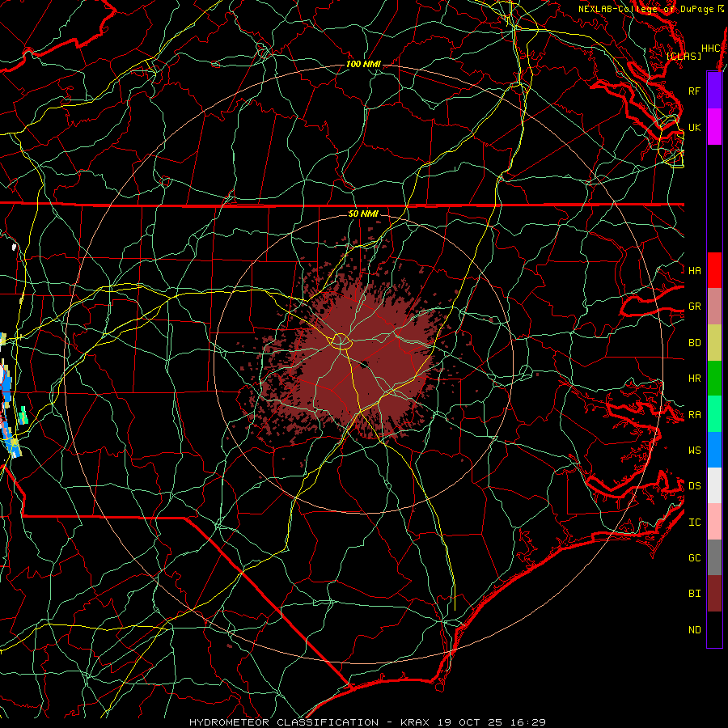Click the DS white legend swatch

714,485
